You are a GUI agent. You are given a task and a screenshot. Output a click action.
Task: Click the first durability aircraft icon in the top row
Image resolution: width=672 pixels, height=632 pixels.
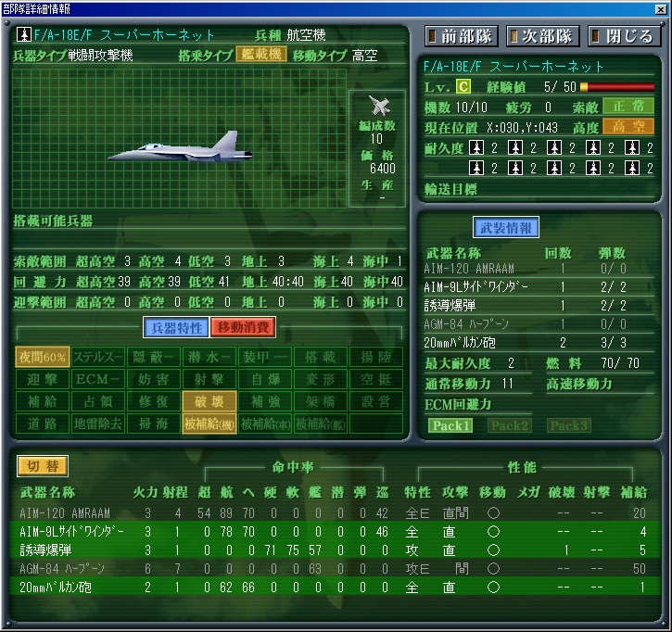[476, 148]
